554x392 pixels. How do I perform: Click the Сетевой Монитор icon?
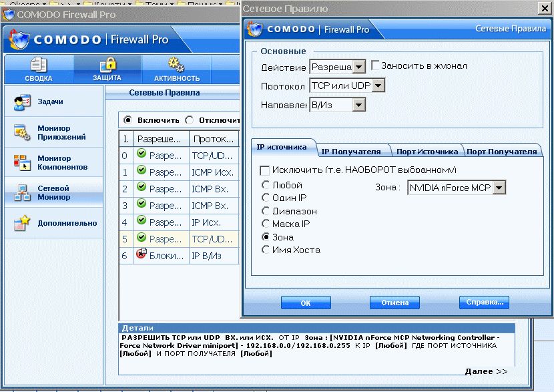pyautogui.click(x=22, y=192)
